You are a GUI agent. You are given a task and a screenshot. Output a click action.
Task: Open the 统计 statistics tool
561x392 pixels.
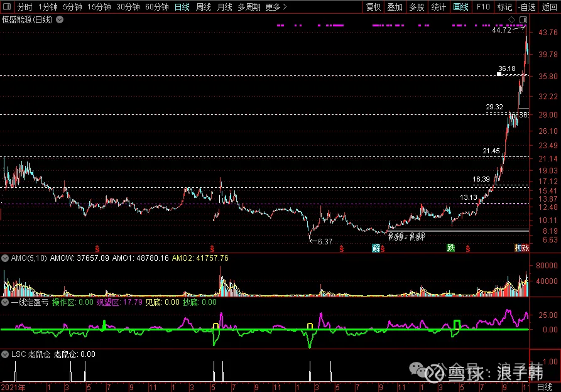coord(438,7)
